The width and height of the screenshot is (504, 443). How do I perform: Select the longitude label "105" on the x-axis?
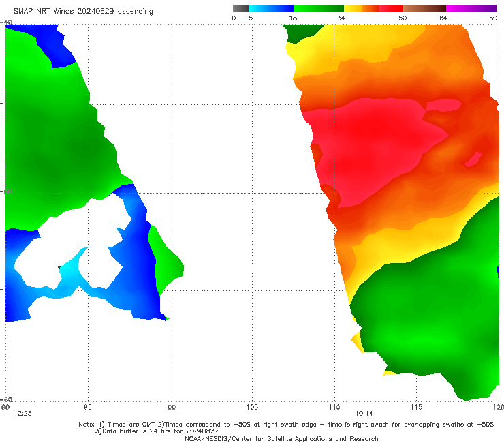[252, 407]
